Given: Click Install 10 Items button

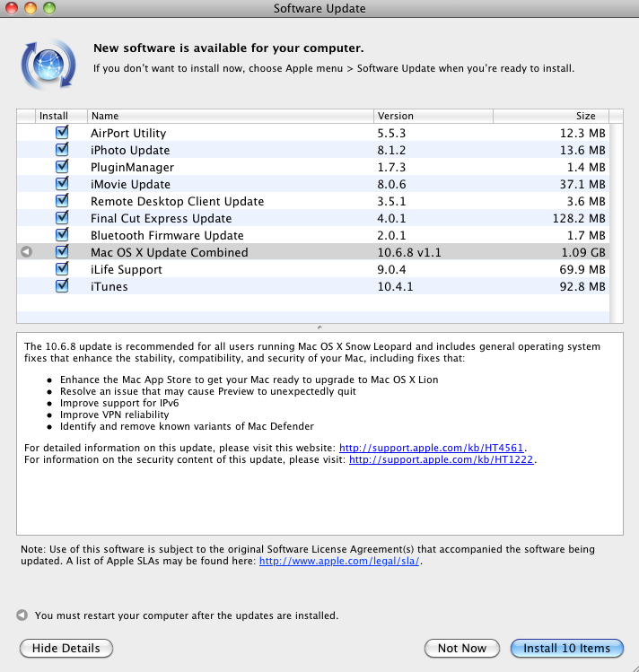Looking at the screenshot, I should 566,648.
